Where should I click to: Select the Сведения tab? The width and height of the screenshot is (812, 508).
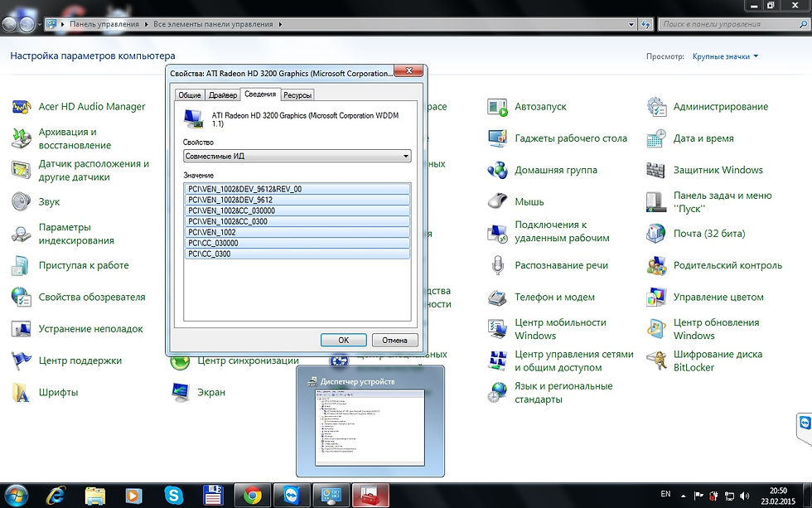[x=260, y=94]
